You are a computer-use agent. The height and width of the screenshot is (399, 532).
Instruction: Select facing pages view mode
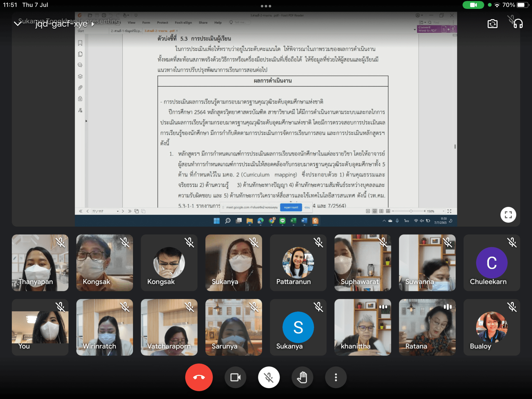pos(381,211)
